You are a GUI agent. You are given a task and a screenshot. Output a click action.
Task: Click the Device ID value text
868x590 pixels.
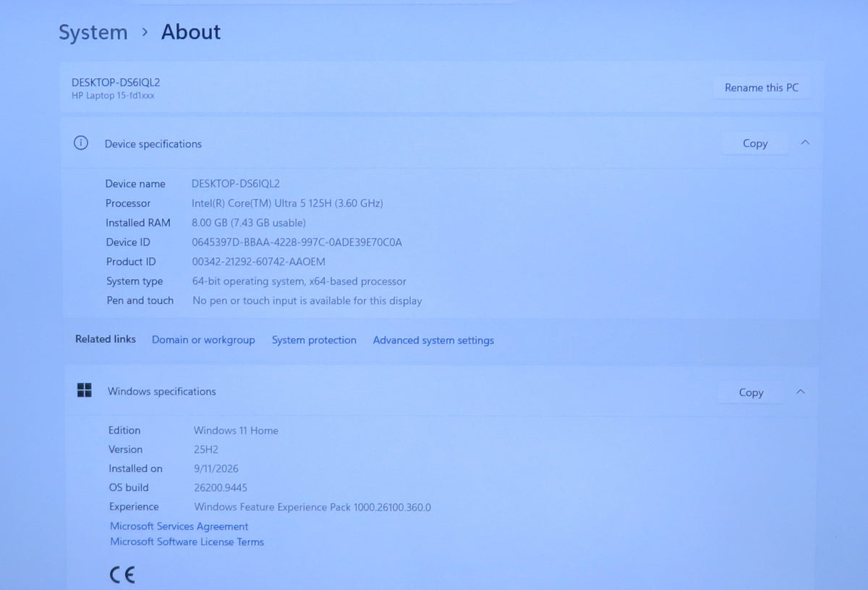tap(297, 243)
